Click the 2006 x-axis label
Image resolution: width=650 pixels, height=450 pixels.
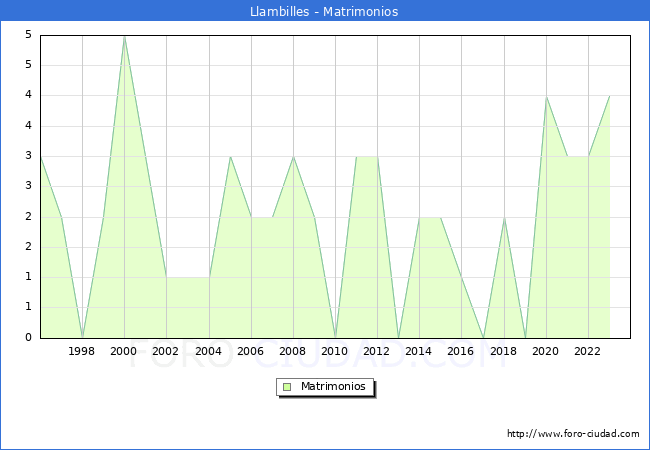250,351
